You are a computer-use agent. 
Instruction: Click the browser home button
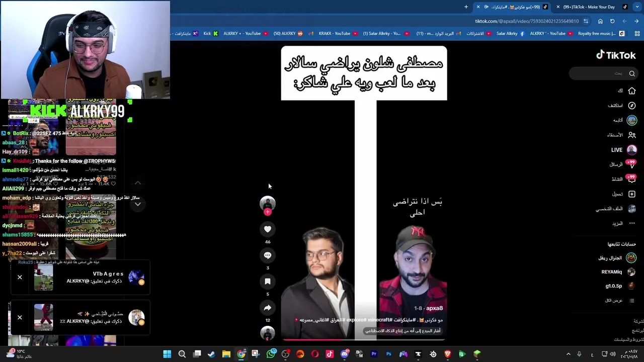pyautogui.click(x=600, y=21)
